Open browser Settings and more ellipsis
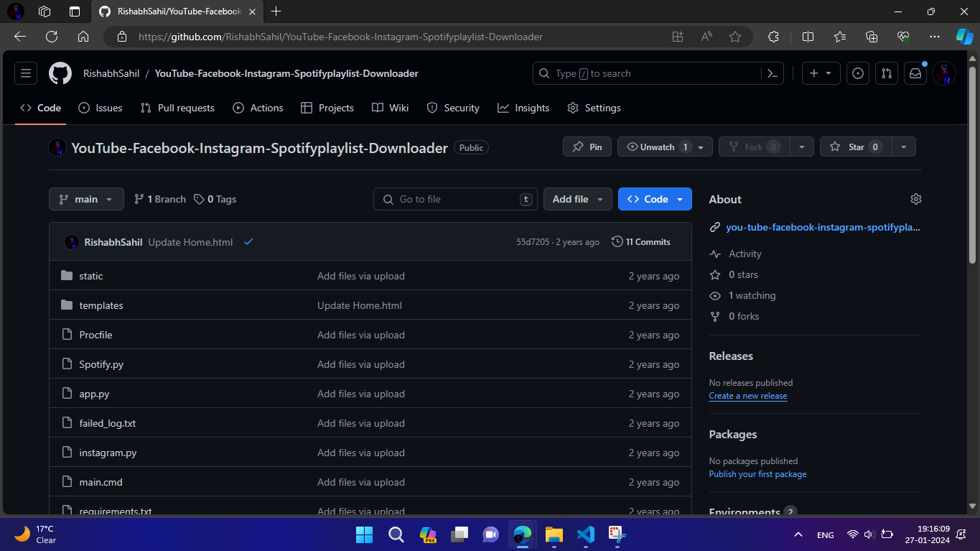The image size is (980, 551). point(934,37)
